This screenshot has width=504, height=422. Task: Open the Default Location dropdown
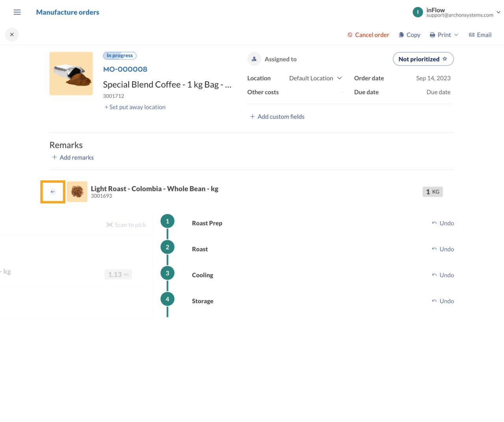(x=315, y=78)
